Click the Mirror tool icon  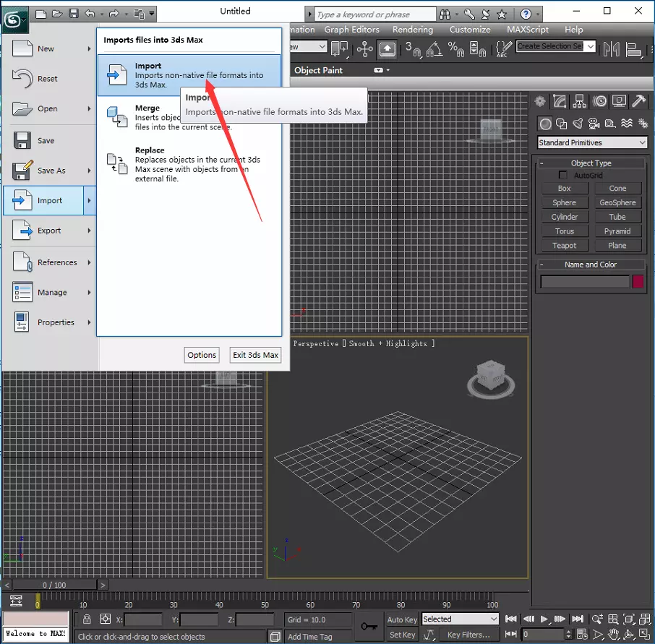pyautogui.click(x=612, y=49)
